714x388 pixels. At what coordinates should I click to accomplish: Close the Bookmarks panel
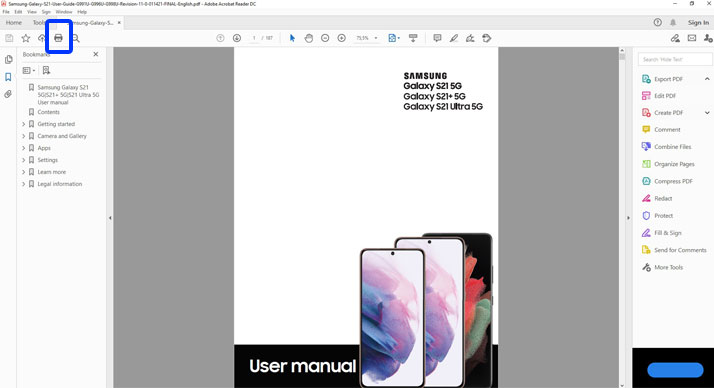pos(96,54)
